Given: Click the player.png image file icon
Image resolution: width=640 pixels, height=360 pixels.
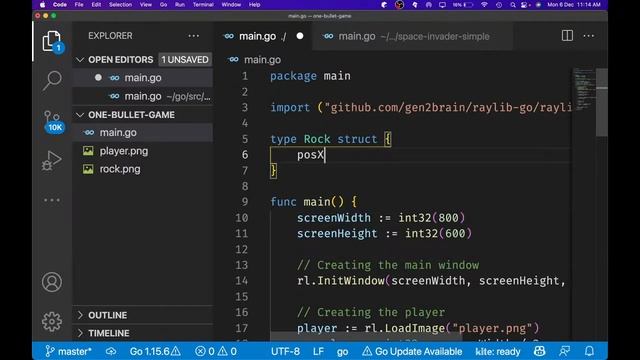Looking at the screenshot, I should pos(88,151).
